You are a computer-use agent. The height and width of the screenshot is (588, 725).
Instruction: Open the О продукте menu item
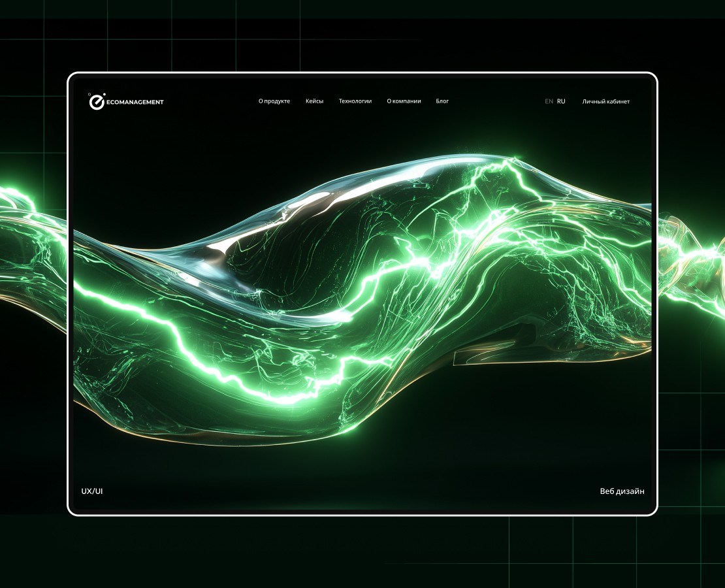pos(274,101)
